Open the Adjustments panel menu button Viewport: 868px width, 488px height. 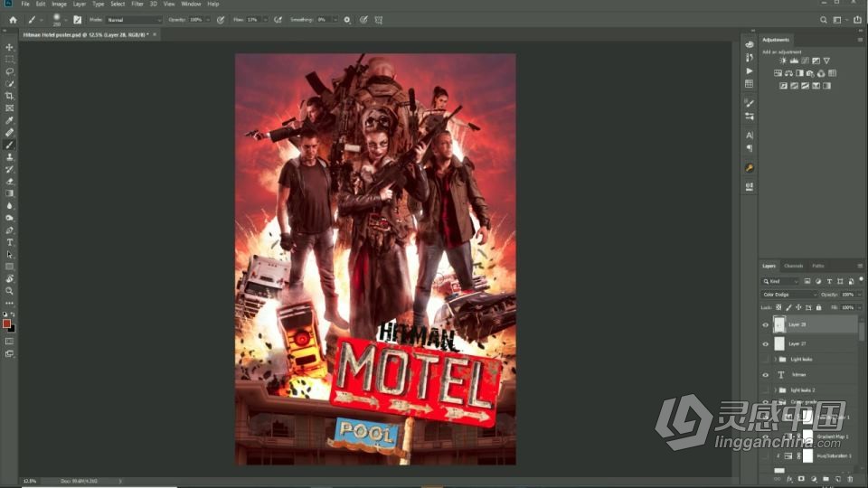tap(860, 40)
